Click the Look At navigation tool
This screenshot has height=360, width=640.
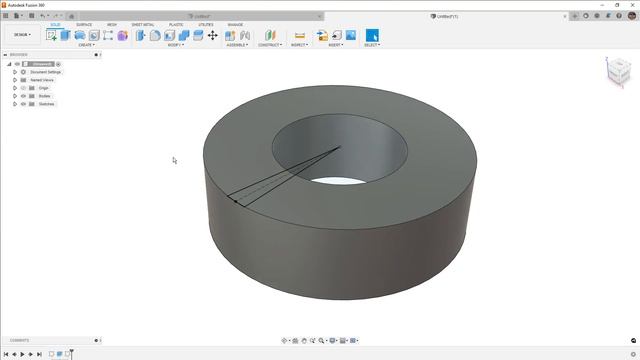[x=295, y=340]
